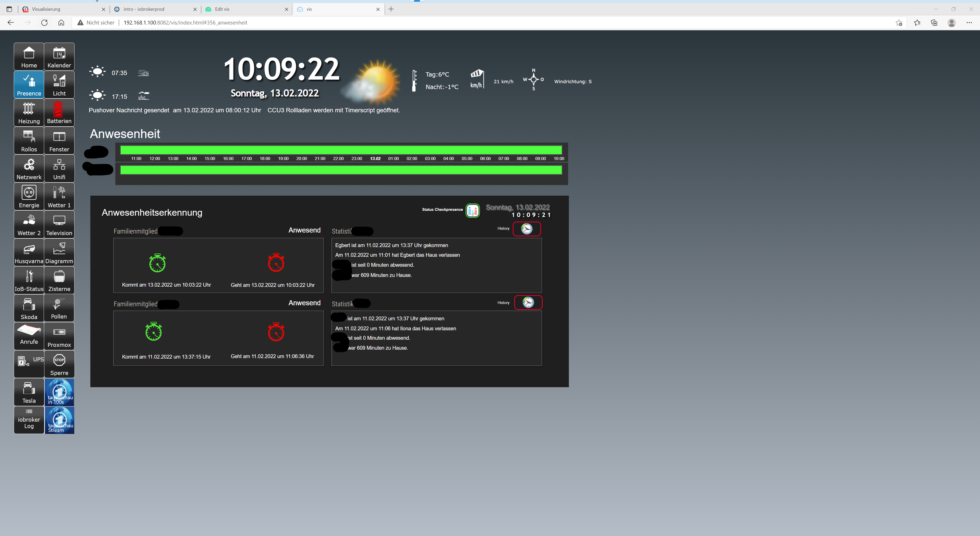Click the top green presence timeline bar
The height and width of the screenshot is (536, 980).
click(x=341, y=150)
